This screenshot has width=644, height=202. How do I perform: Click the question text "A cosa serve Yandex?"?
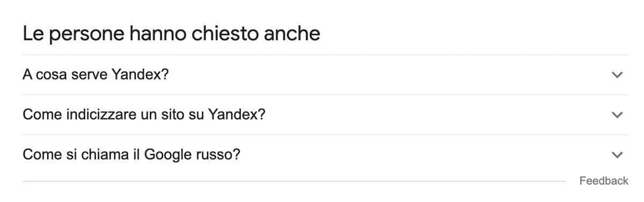[x=96, y=75]
